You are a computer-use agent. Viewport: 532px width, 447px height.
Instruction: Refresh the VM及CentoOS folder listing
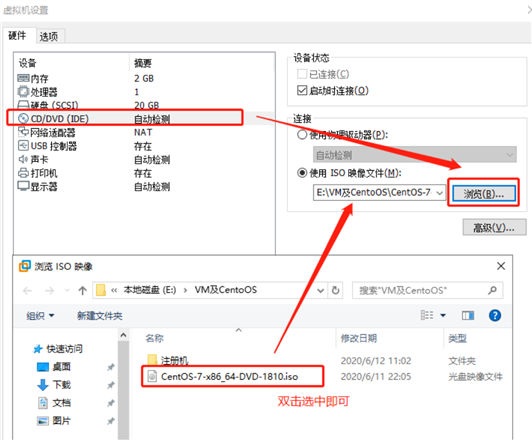335,290
